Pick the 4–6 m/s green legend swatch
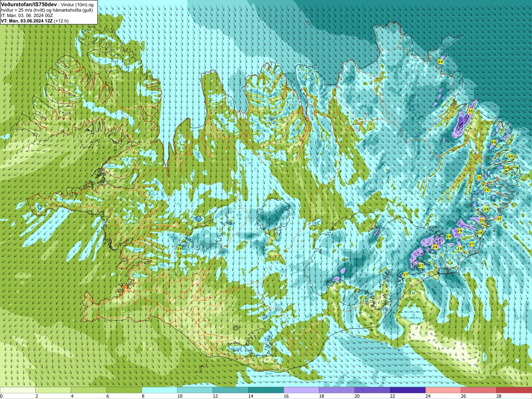Image resolution: width=532 pixels, height=399 pixels. coord(89,390)
